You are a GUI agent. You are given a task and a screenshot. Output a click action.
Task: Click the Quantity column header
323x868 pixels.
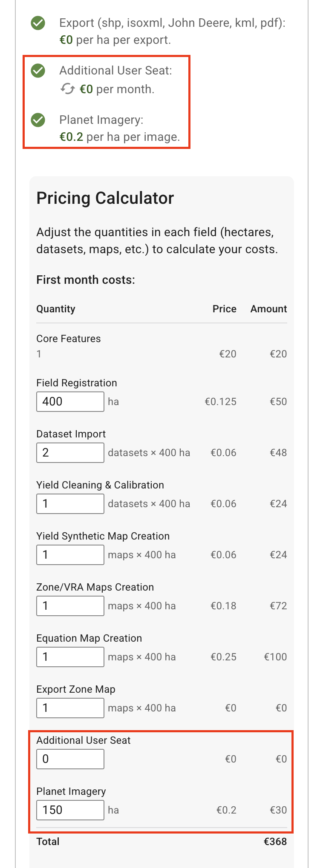point(56,309)
